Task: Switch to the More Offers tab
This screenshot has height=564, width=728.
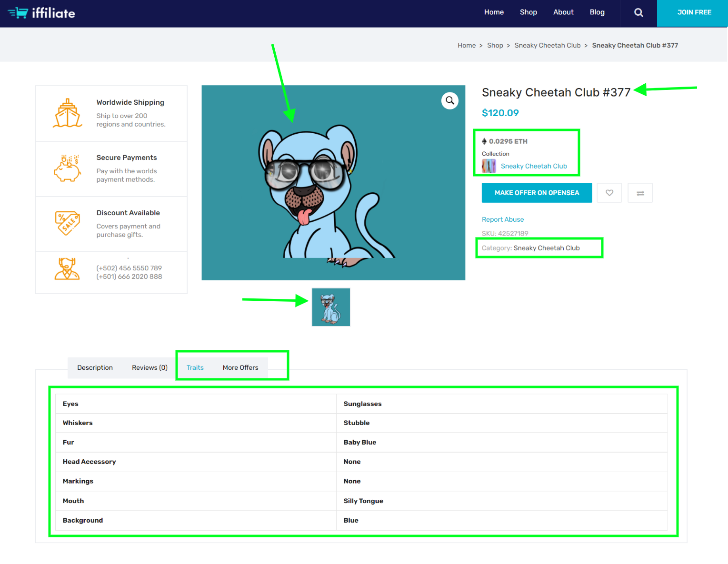Action: coord(240,367)
